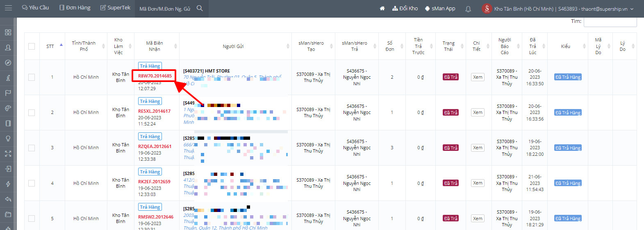Tick the checkbox for row 5
The height and width of the screenshot is (230, 644).
[32, 219]
